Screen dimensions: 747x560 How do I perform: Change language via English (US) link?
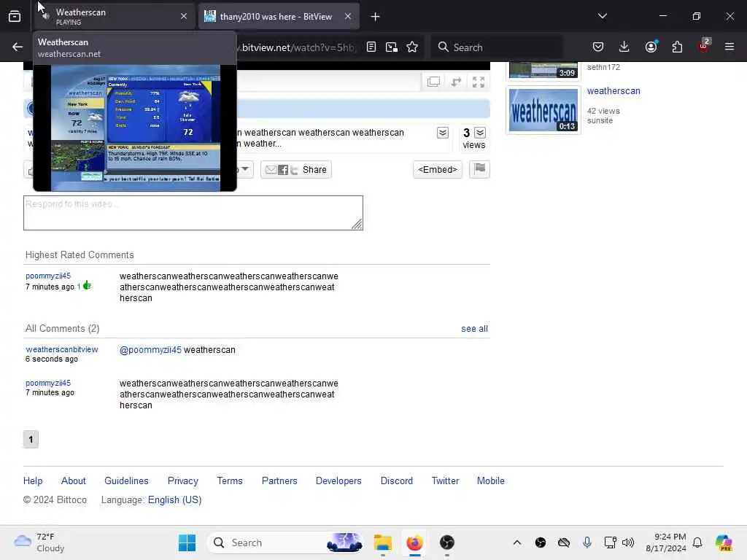[x=175, y=500]
